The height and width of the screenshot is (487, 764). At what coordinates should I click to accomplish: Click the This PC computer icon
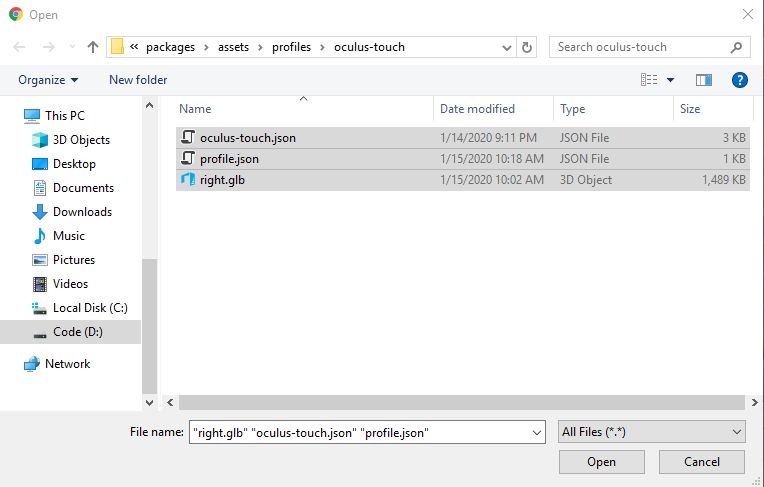(x=32, y=116)
